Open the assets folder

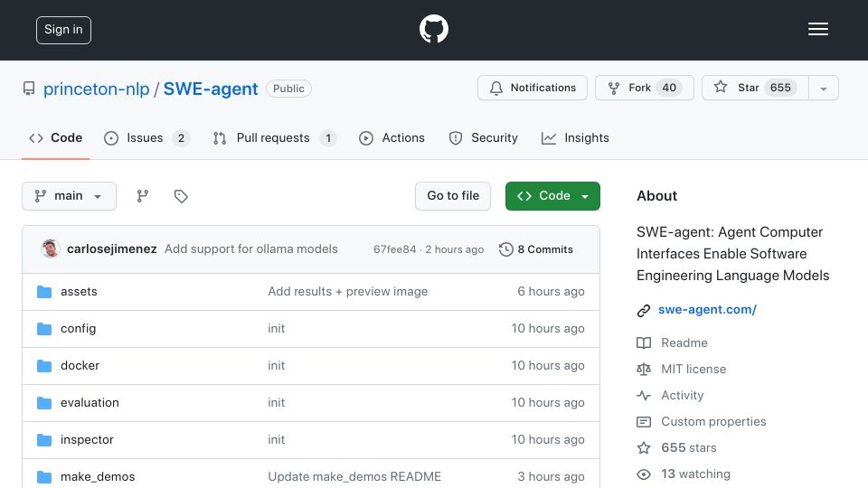pyautogui.click(x=79, y=292)
